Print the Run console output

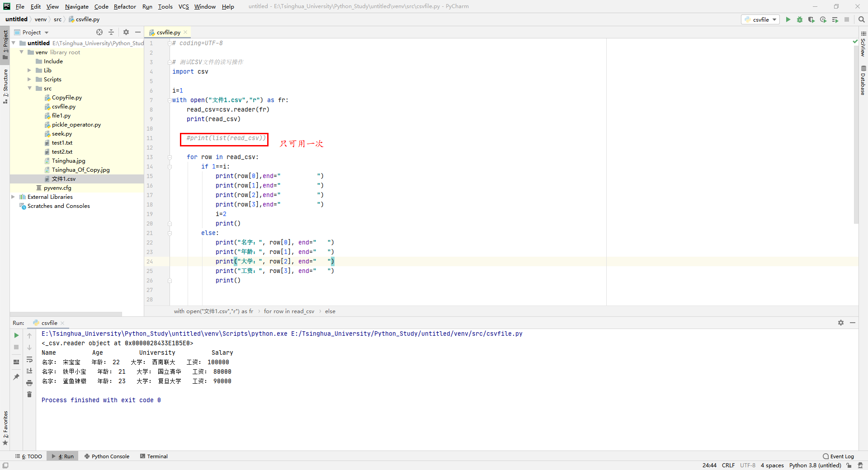pyautogui.click(x=29, y=383)
